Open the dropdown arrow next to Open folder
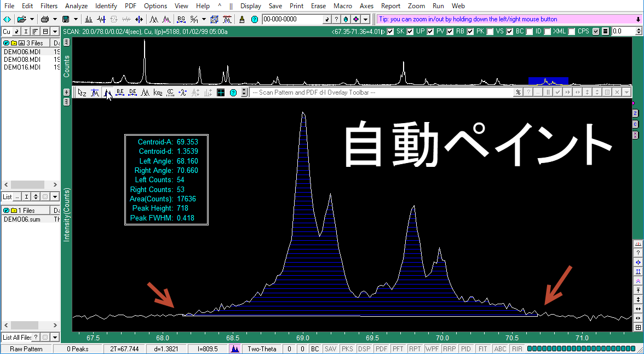The height and width of the screenshot is (354, 644). click(x=32, y=19)
